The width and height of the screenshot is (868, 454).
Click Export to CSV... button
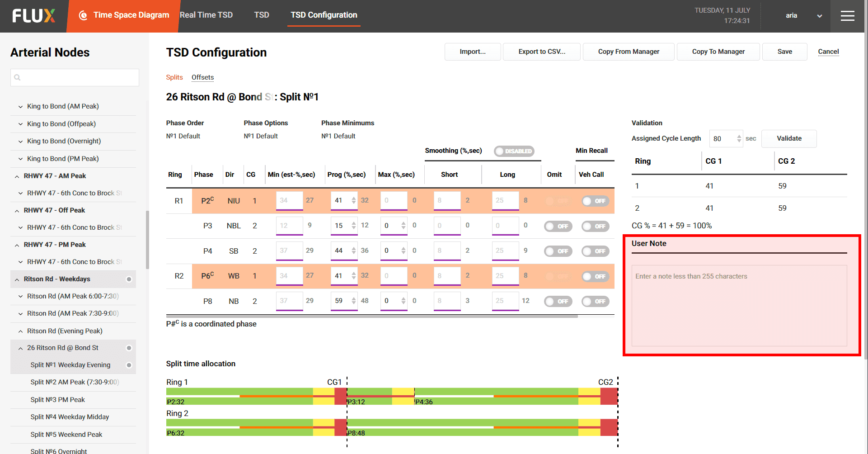point(542,52)
